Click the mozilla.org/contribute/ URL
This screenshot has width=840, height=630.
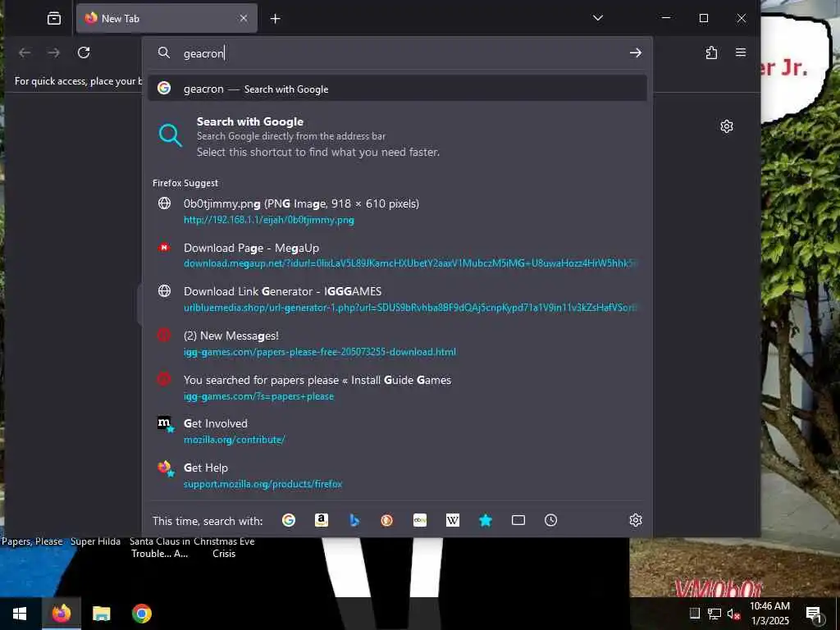234,440
